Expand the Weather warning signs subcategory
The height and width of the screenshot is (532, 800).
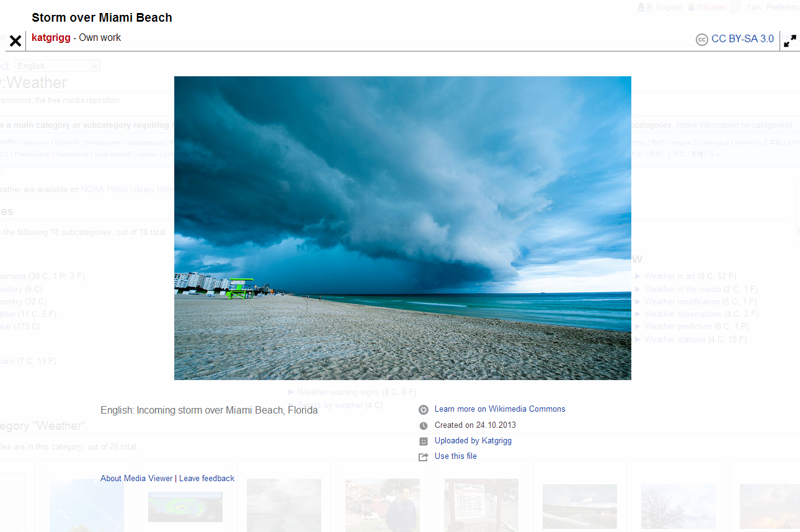291,392
